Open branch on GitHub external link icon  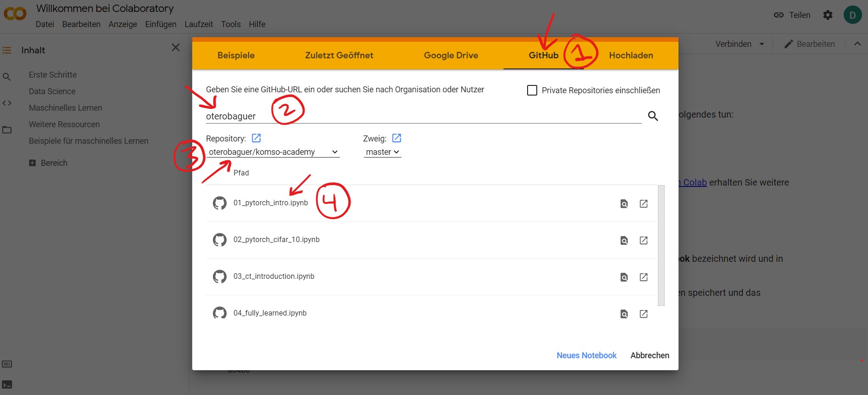coord(397,138)
